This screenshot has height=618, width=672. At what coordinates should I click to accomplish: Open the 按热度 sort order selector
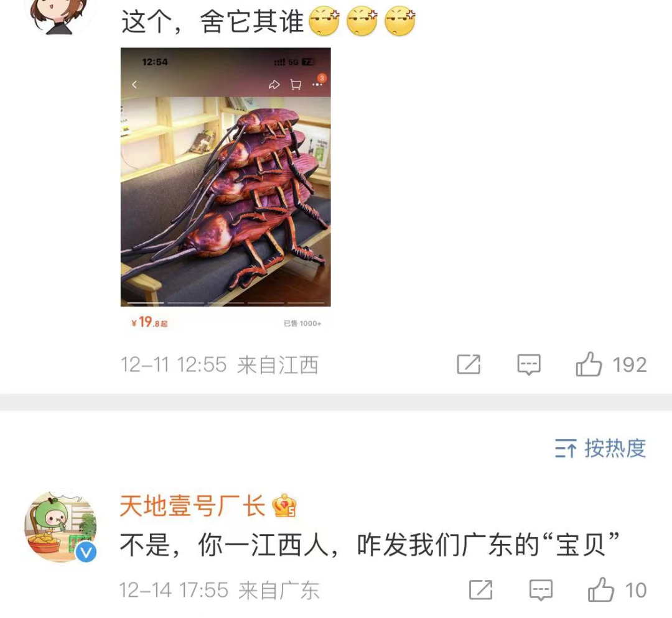pyautogui.click(x=600, y=448)
